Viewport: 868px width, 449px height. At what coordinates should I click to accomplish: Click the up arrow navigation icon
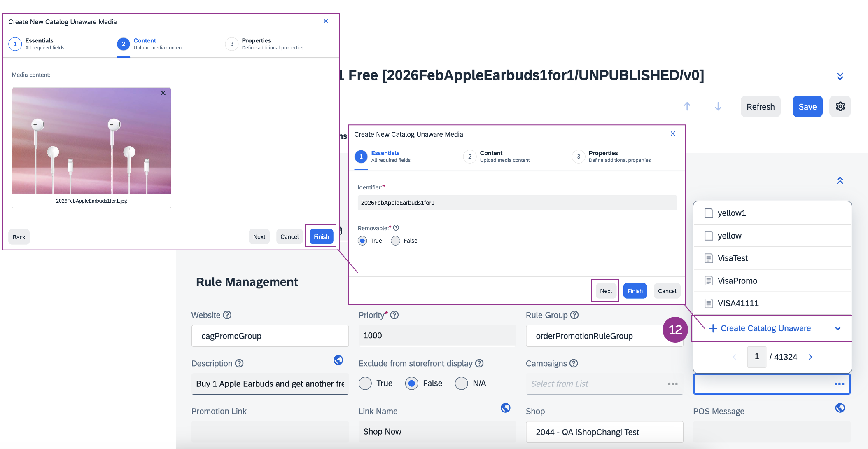[687, 107]
